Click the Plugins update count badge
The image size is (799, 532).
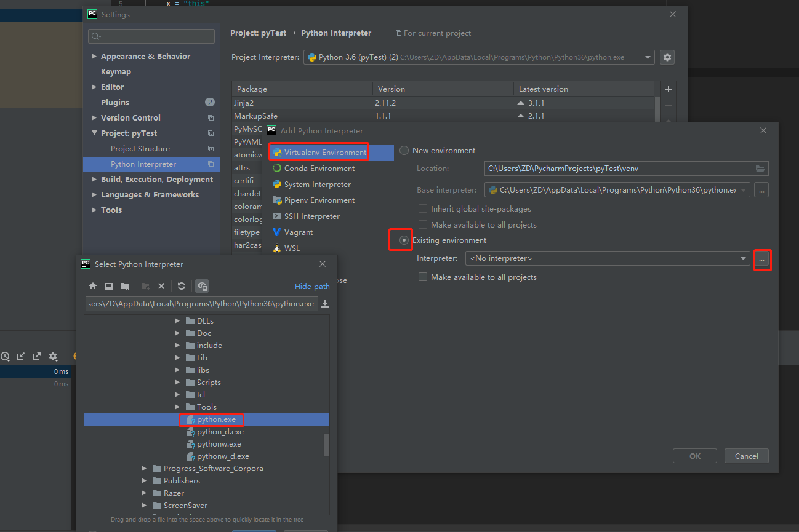point(210,102)
